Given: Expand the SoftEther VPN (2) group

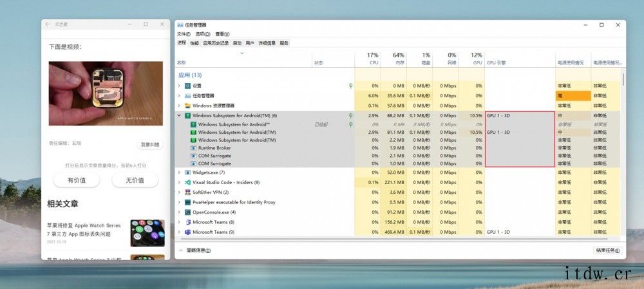Looking at the screenshot, I should point(179,192).
